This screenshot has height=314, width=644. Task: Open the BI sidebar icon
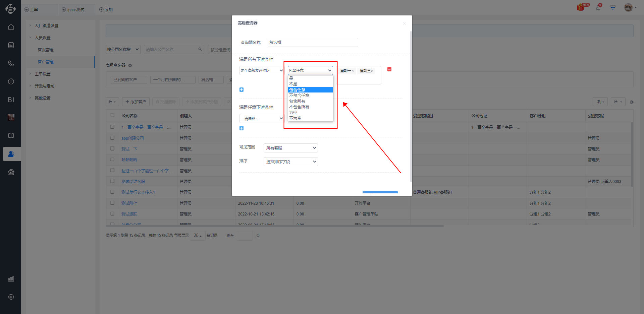click(11, 100)
